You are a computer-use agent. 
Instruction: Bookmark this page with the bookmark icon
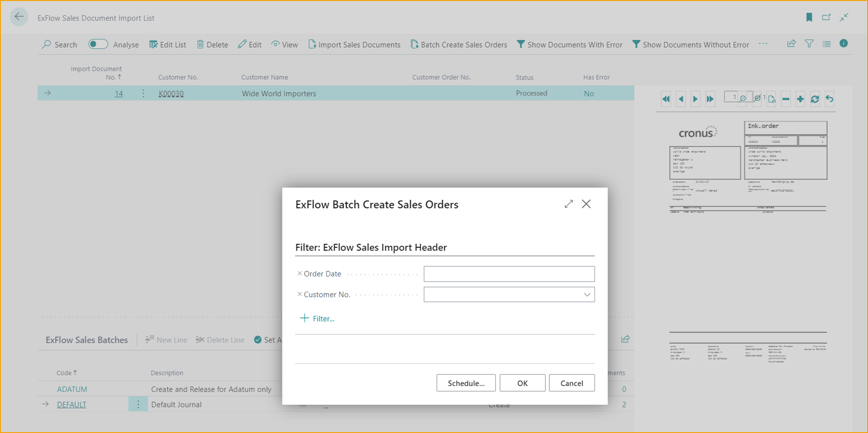point(809,17)
